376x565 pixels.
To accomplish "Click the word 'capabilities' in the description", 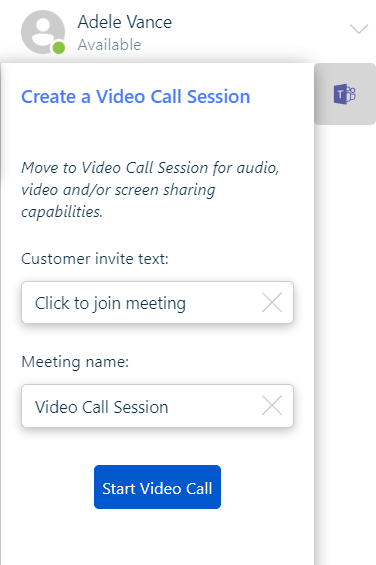I will (x=61, y=212).
